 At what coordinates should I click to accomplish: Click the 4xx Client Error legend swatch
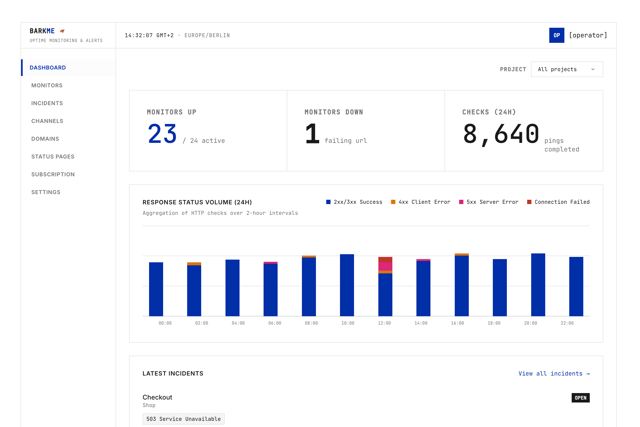393,202
